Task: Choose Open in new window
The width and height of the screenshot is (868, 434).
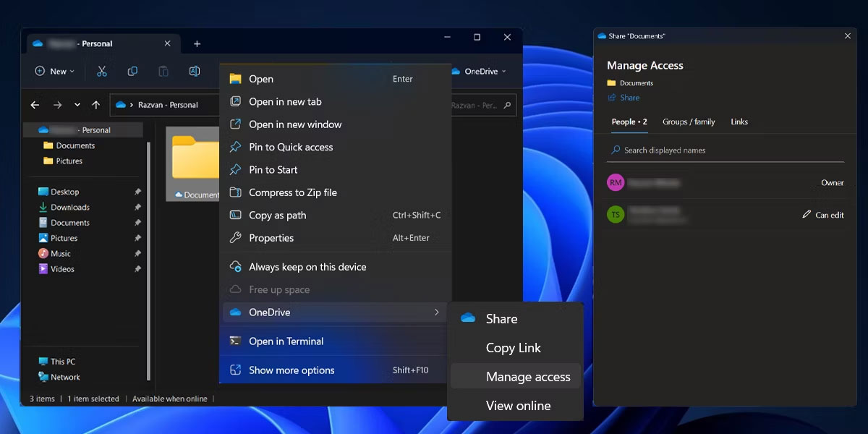Action: click(336, 124)
